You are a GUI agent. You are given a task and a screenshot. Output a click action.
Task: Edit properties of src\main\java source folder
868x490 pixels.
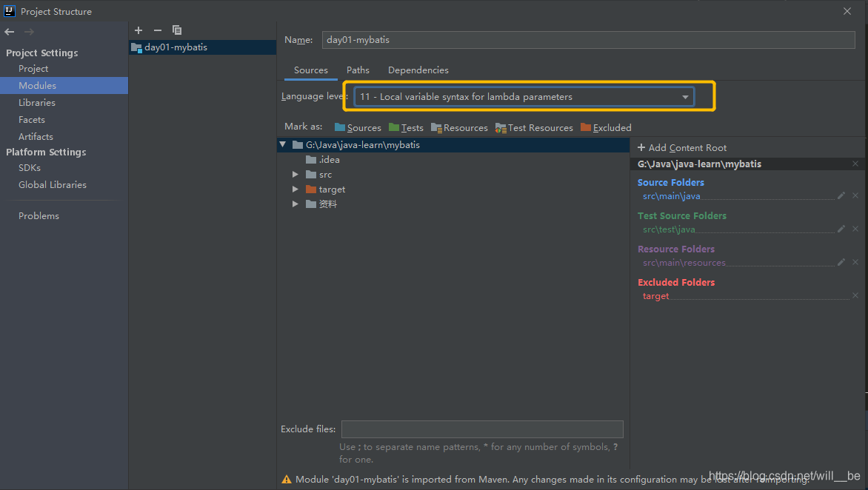point(841,195)
